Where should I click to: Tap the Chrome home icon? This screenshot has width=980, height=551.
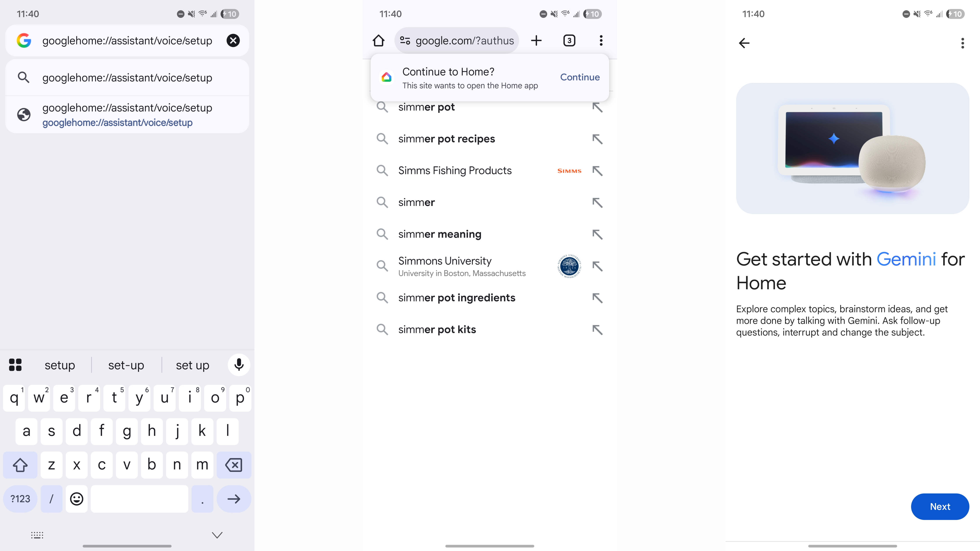point(378,41)
